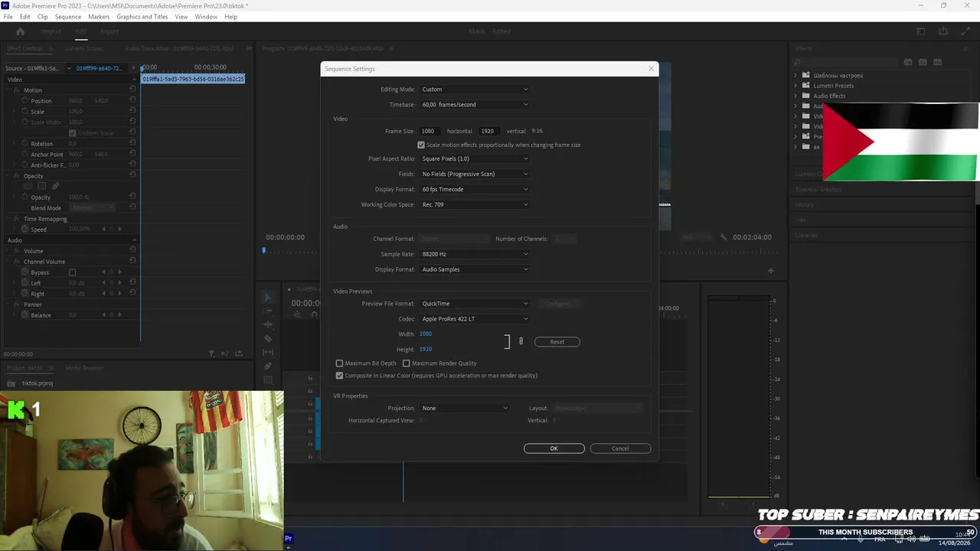Enable the Maximum Bit Depth checkbox
Viewport: 980px width, 551px height.
[x=339, y=364]
